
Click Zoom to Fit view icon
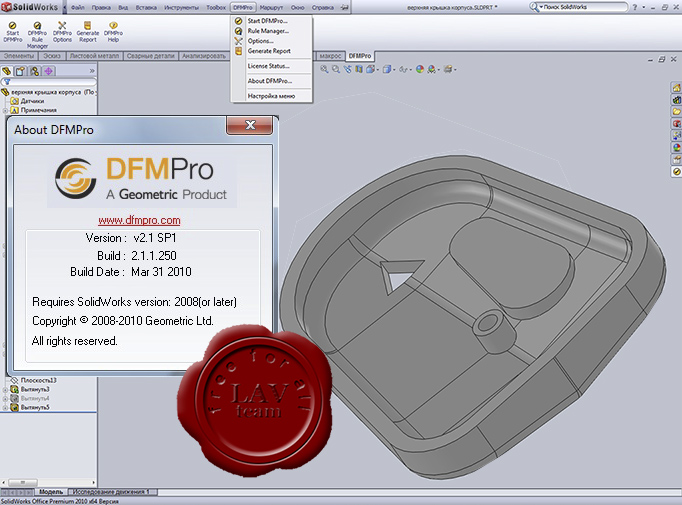[x=324, y=69]
